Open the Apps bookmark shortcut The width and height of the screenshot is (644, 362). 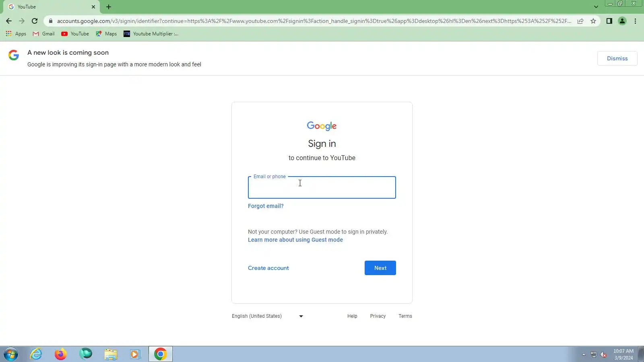tap(16, 34)
